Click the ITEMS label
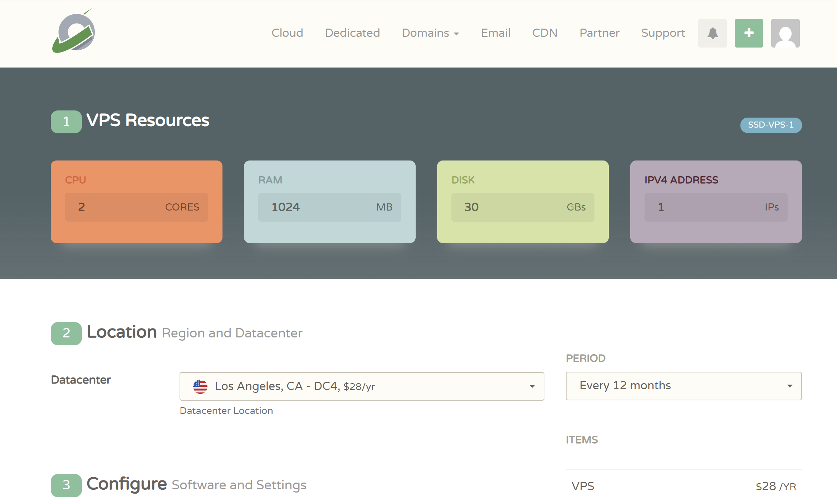Viewport: 837px width, 504px height. pyautogui.click(x=582, y=440)
